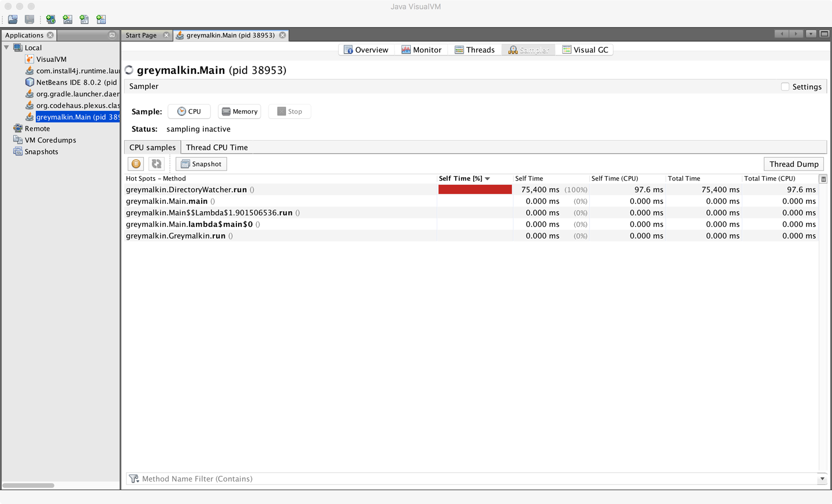This screenshot has width=832, height=504.
Task: Switch to the greymalkin.Main (pid 38953) tab
Action: (x=231, y=35)
